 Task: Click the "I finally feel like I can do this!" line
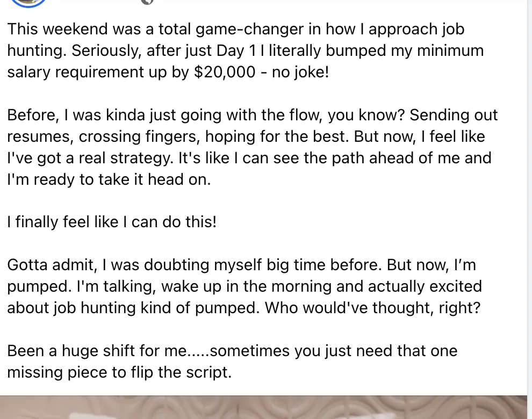point(112,222)
